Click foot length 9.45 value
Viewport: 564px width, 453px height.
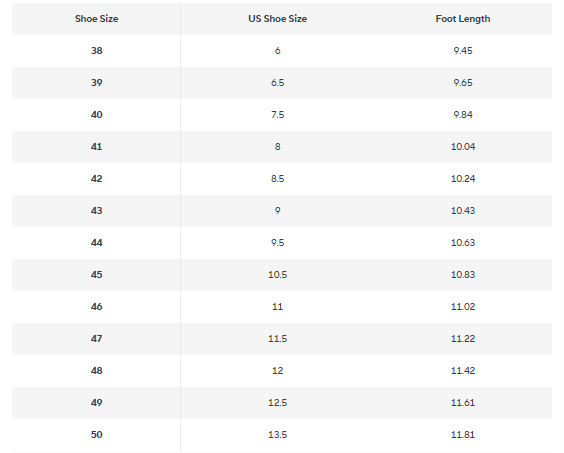tap(463, 51)
